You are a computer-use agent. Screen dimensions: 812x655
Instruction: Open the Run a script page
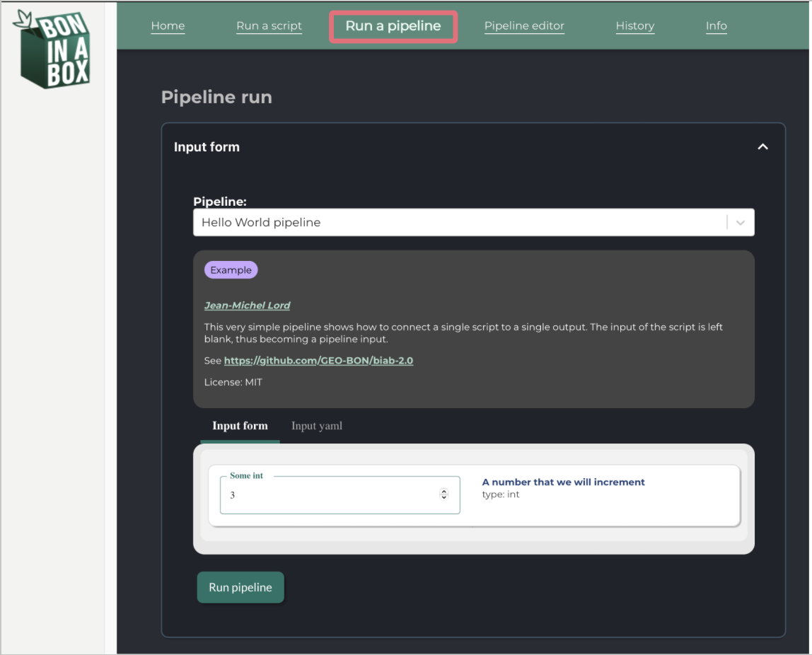tap(269, 26)
